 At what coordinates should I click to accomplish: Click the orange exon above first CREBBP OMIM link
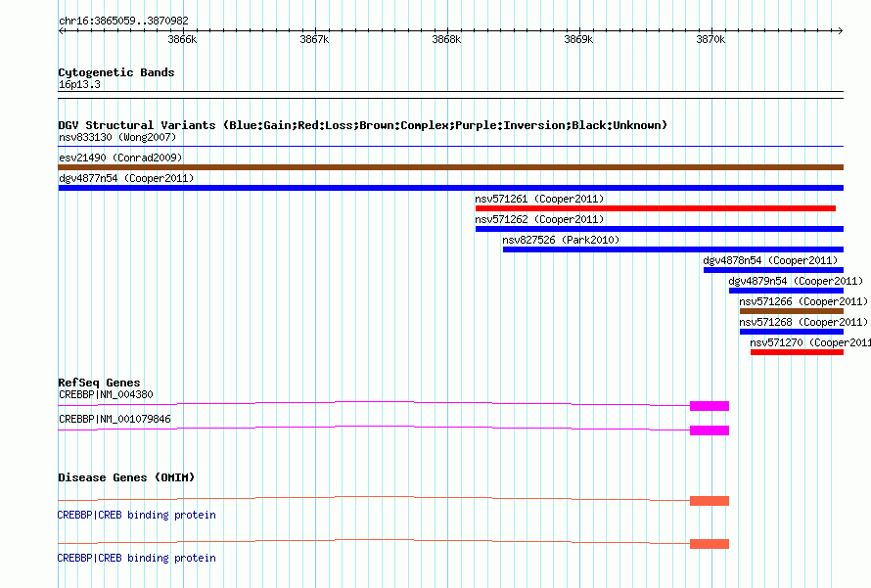[x=710, y=501]
